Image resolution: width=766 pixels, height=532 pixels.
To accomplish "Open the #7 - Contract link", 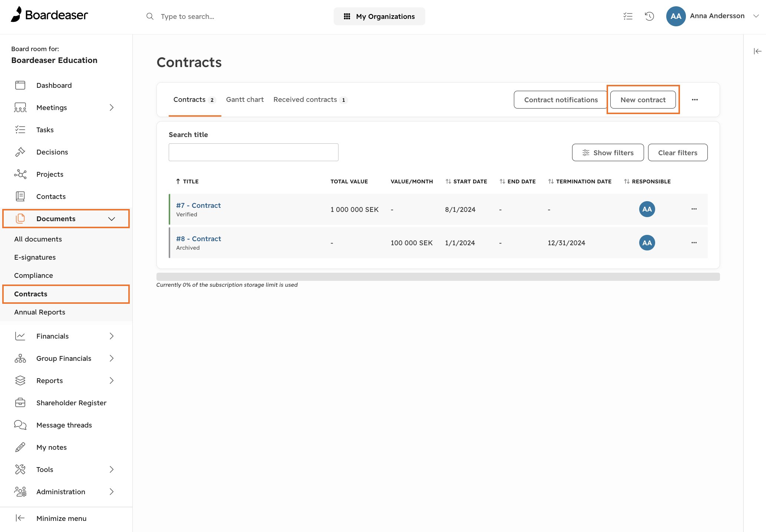I will tap(198, 205).
